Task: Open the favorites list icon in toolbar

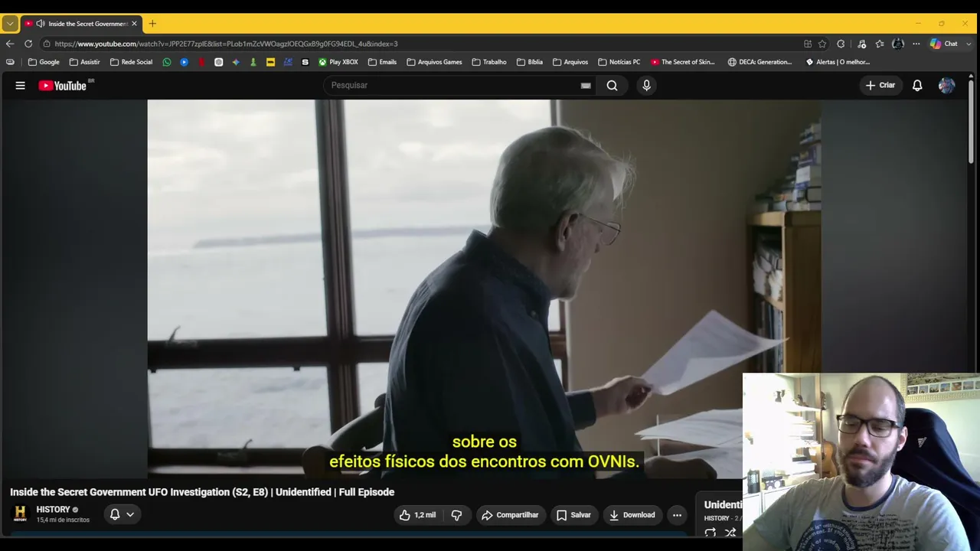Action: pyautogui.click(x=880, y=44)
